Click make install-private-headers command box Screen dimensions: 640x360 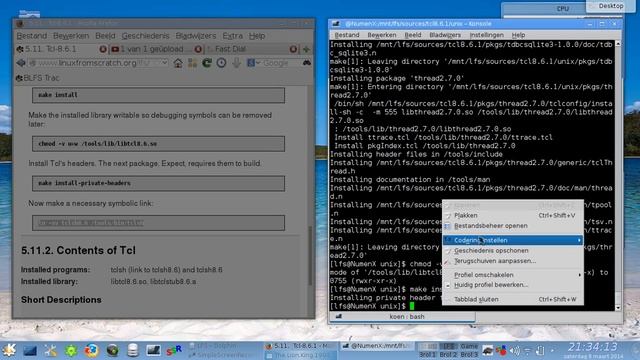158,183
